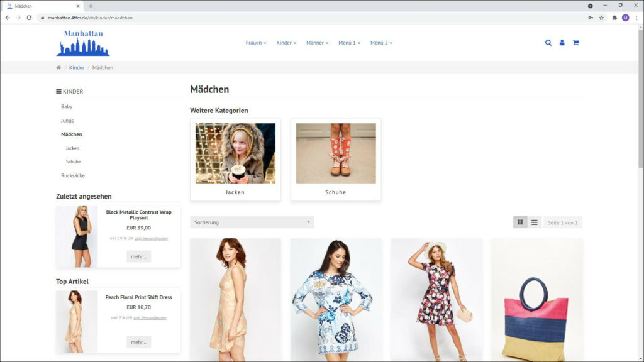Open browser extensions puzzle icon
644x362 pixels.
coord(614,18)
